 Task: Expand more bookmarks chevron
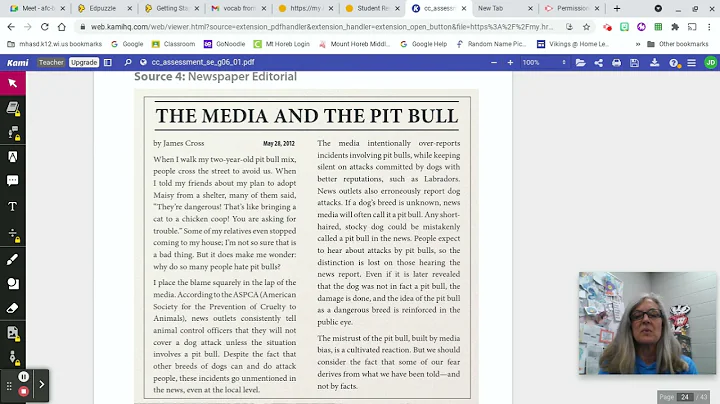tap(638, 44)
